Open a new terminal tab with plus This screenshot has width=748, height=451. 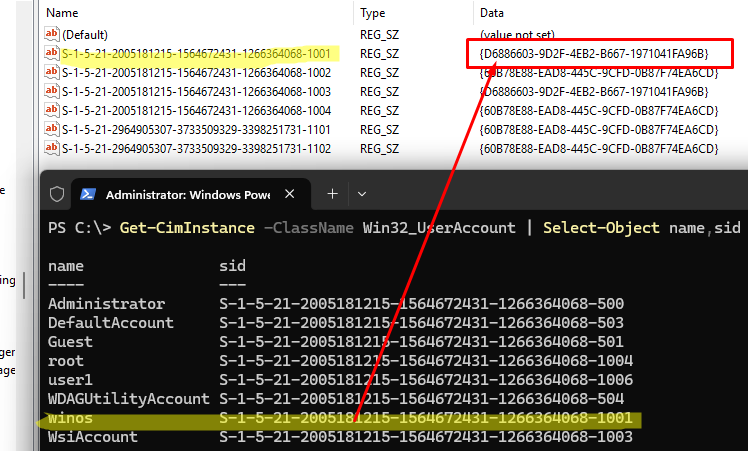(x=332, y=194)
